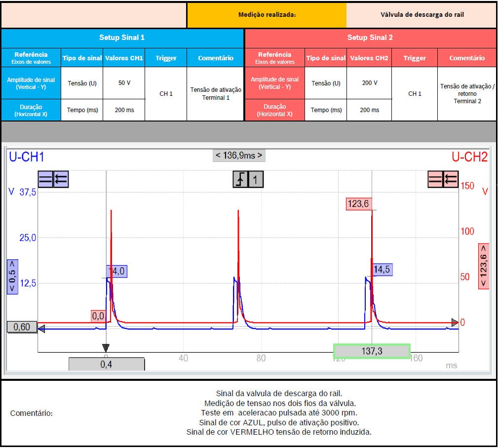Viewport: 499px width, 448px height.
Task: Click the blue CH1 left-arrow icon
Action: tap(61, 180)
